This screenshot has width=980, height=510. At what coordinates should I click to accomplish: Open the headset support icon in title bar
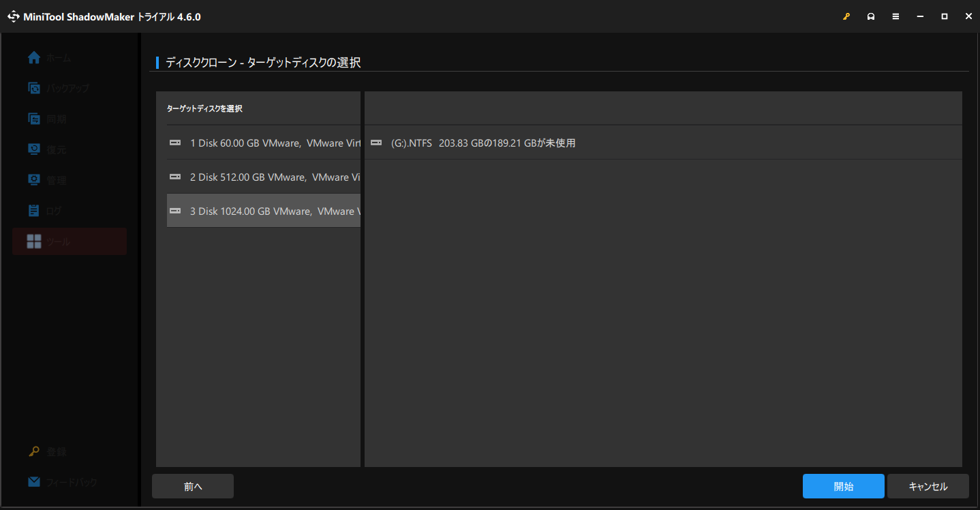point(871,16)
